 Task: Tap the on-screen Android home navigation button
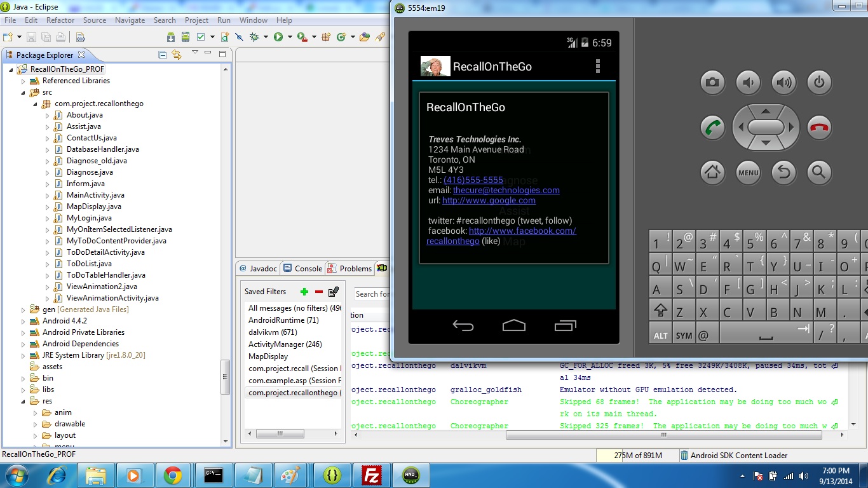point(513,326)
